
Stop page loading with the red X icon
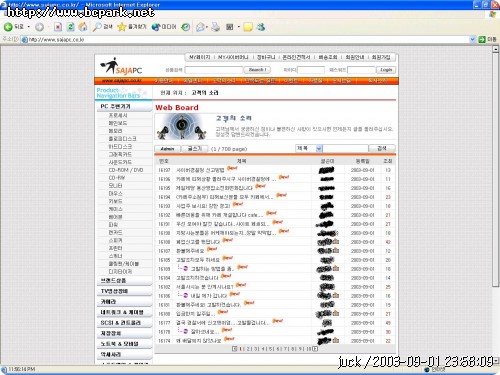coord(58,27)
